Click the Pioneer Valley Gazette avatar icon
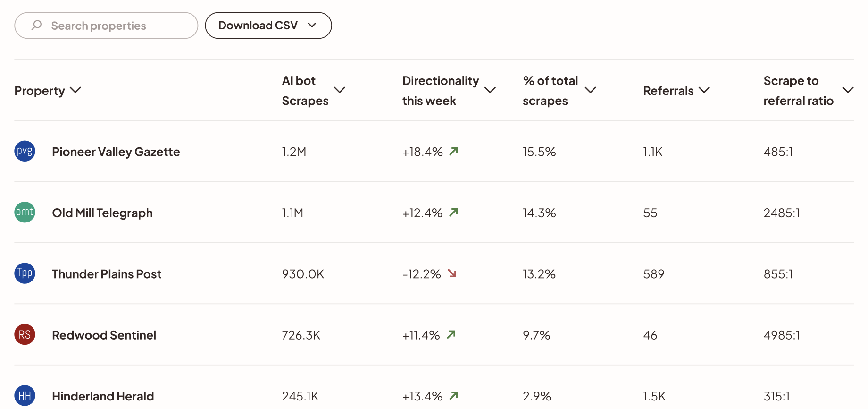Viewport: 868px width, 409px height. [x=25, y=151]
